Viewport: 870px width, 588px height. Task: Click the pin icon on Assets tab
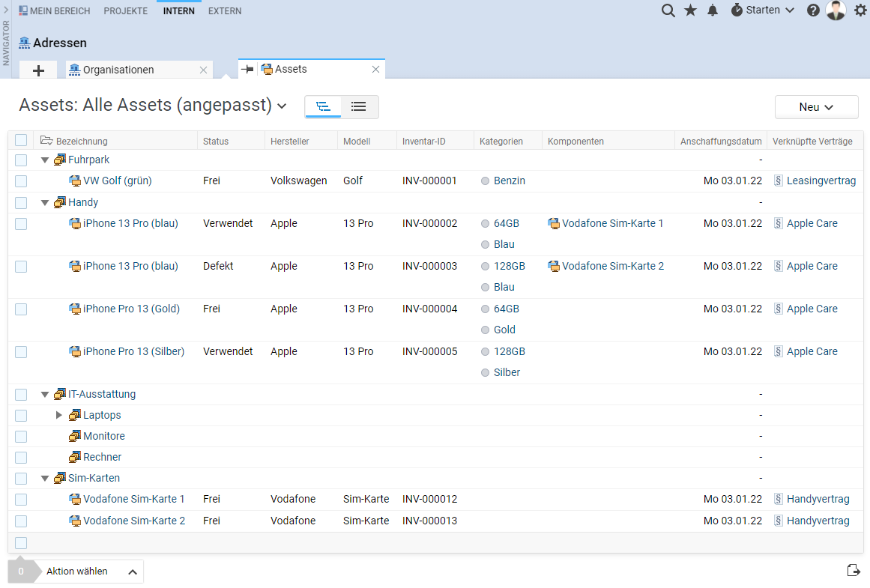[247, 70]
